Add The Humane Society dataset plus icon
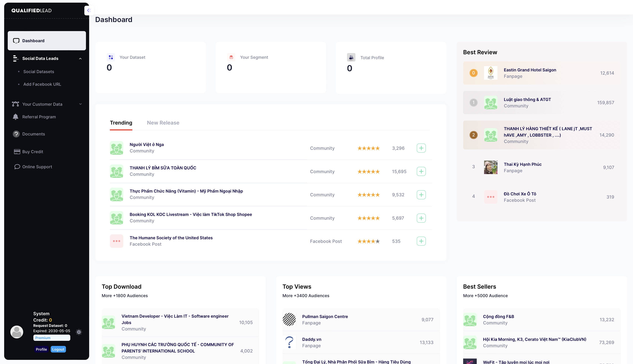633x364 pixels. [421, 241]
